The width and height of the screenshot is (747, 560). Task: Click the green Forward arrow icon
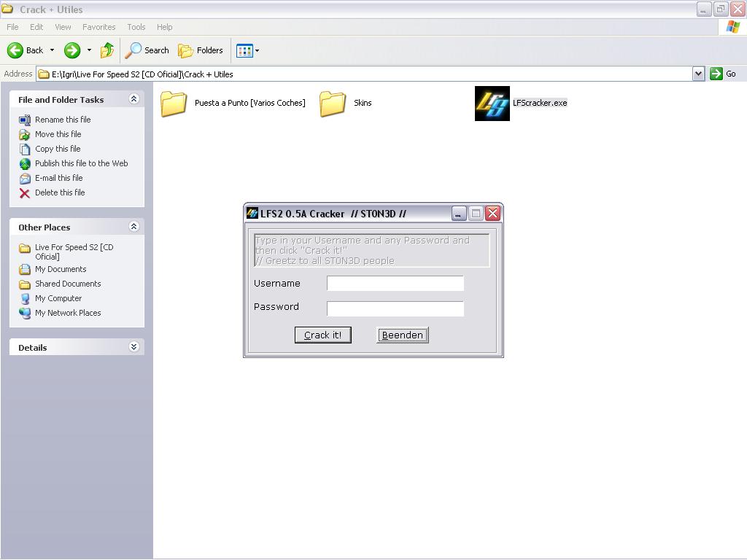pyautogui.click(x=72, y=50)
